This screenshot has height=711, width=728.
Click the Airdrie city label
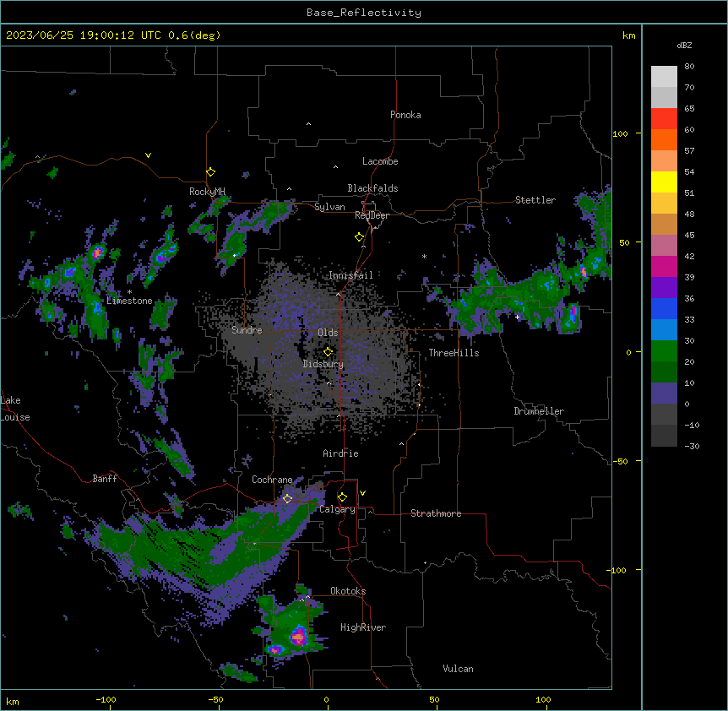pyautogui.click(x=341, y=453)
